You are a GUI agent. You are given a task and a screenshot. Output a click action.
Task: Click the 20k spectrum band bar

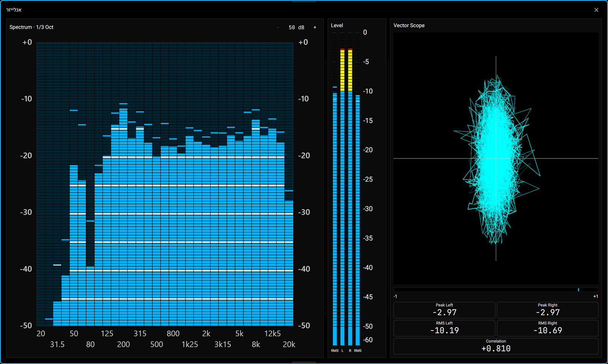[289, 263]
